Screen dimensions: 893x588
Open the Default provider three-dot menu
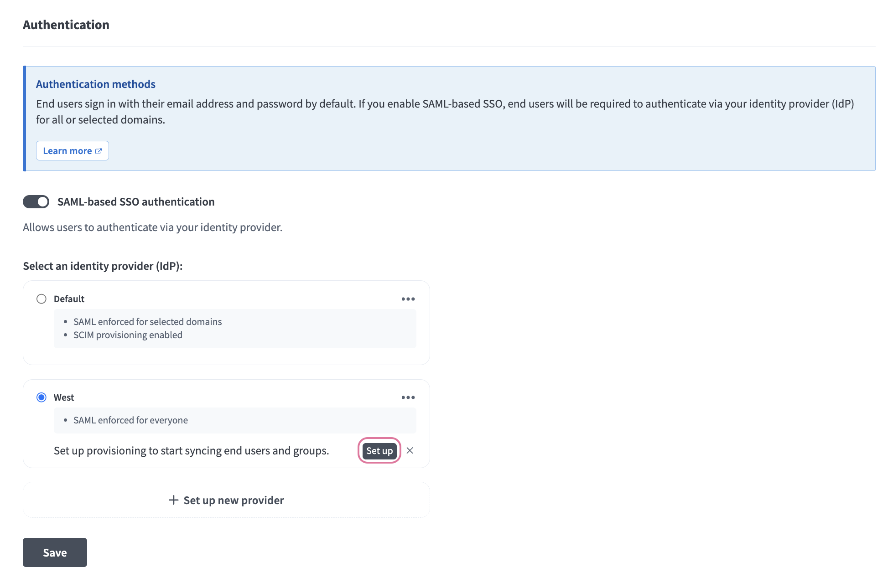(x=408, y=299)
